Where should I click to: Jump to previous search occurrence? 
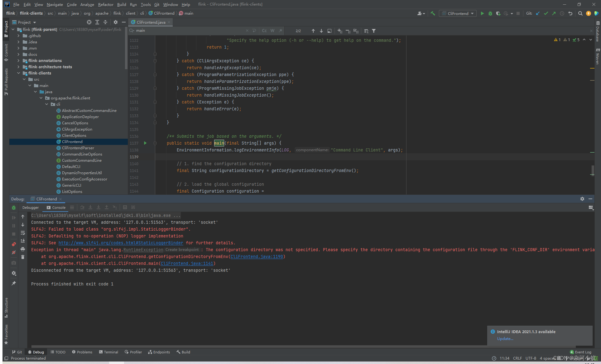pos(313,31)
